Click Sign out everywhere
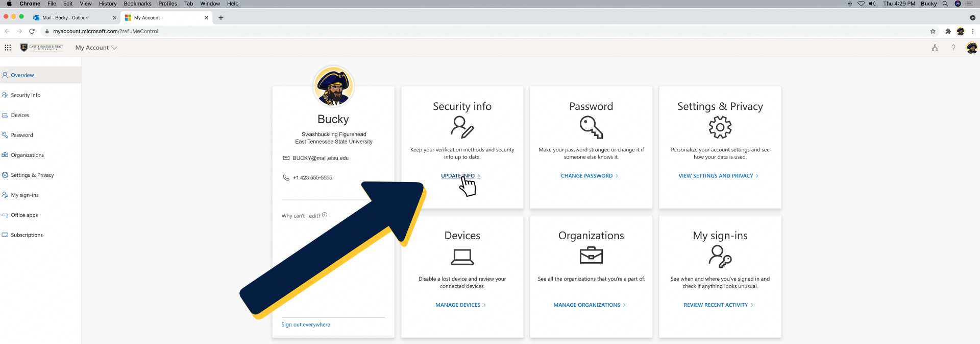Image resolution: width=980 pixels, height=344 pixels. [x=305, y=325]
